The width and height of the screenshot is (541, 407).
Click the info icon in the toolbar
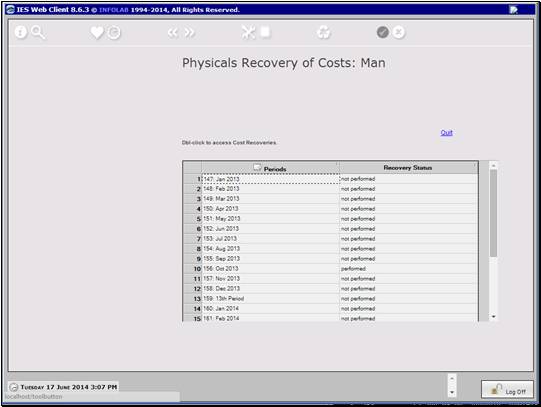[x=21, y=32]
